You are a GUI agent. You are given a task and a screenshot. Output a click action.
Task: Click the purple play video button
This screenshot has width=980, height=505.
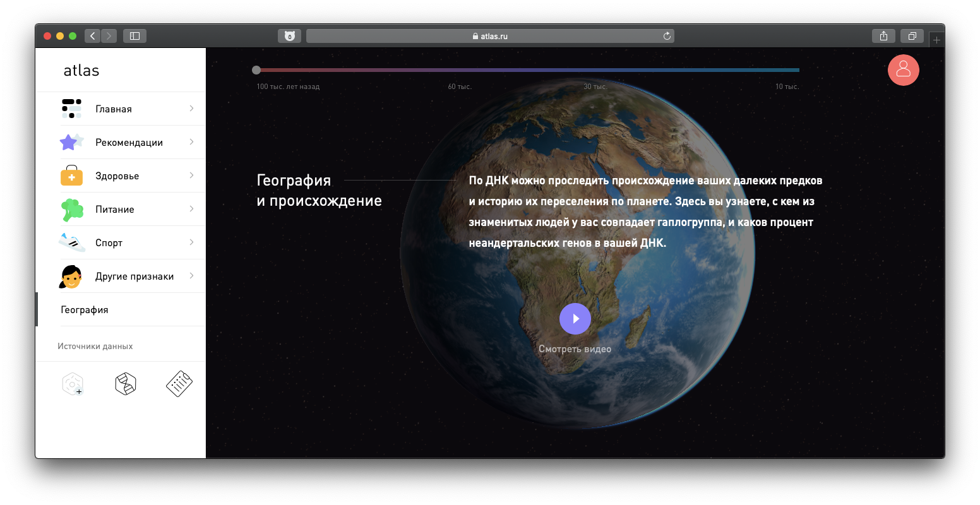[x=575, y=319]
